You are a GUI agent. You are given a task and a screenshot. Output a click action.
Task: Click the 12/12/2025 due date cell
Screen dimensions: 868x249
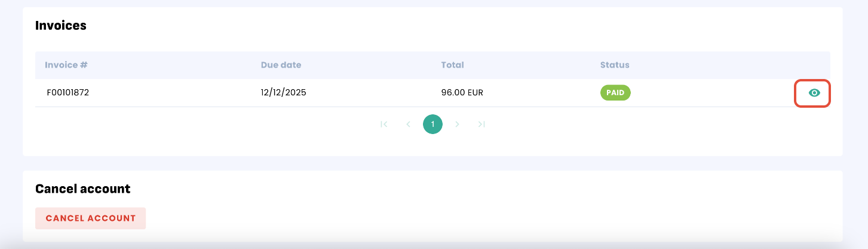point(284,93)
